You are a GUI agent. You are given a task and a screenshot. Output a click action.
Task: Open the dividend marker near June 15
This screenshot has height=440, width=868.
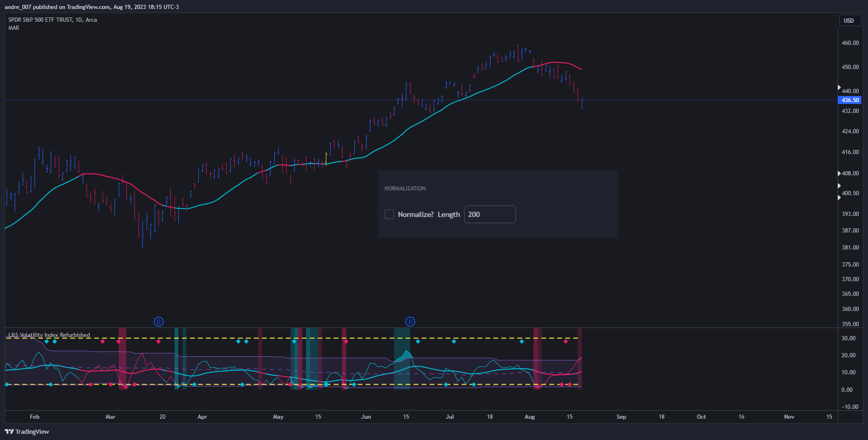click(x=410, y=322)
